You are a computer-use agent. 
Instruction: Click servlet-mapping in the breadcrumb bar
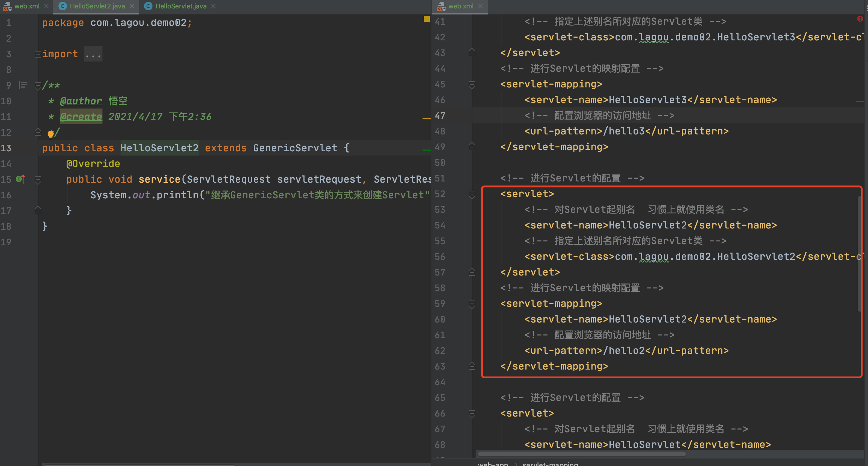tap(550, 464)
